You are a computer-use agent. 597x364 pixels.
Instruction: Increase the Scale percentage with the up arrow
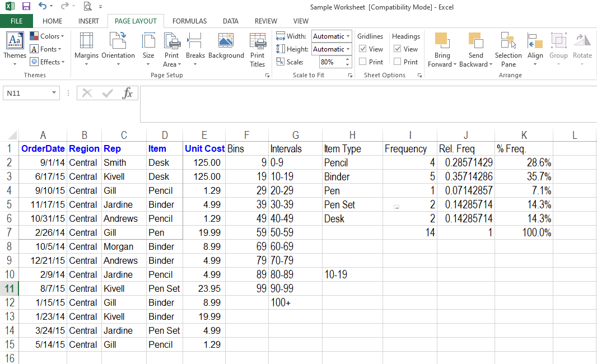coord(348,60)
